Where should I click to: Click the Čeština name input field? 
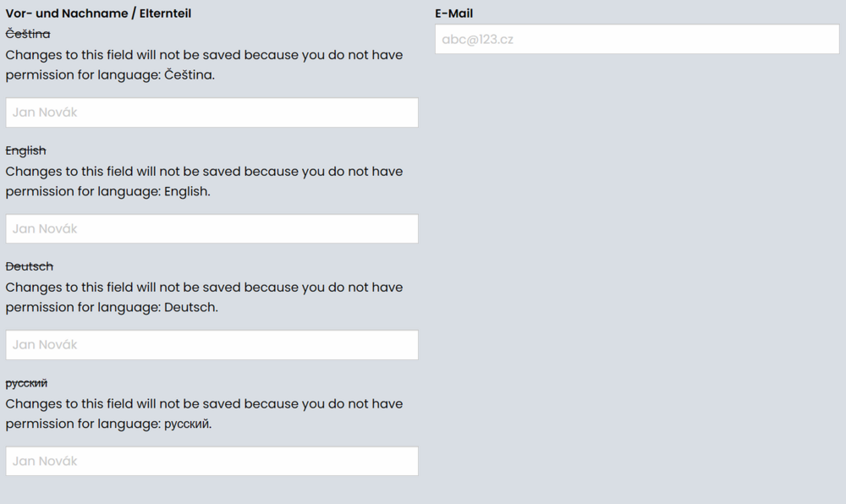(x=211, y=112)
